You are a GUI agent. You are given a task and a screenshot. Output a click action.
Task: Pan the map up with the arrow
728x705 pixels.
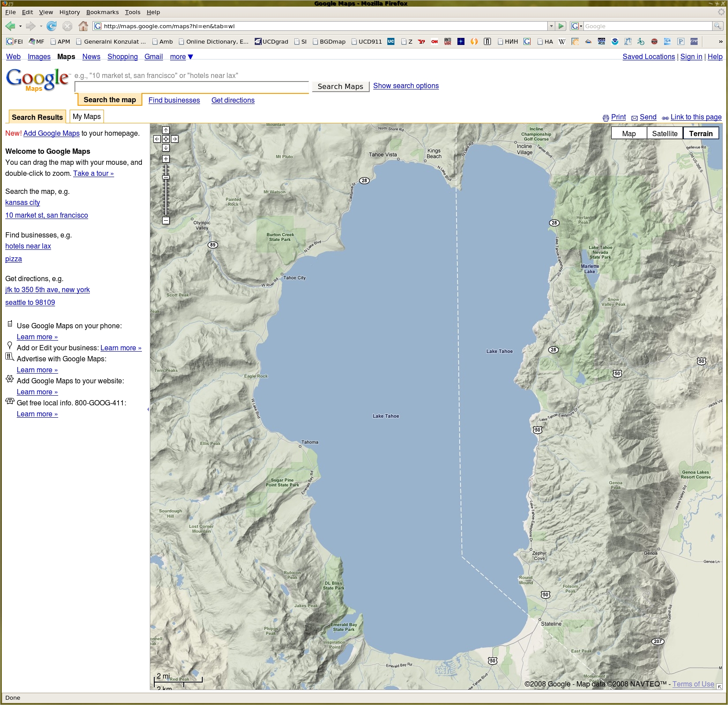point(166,130)
